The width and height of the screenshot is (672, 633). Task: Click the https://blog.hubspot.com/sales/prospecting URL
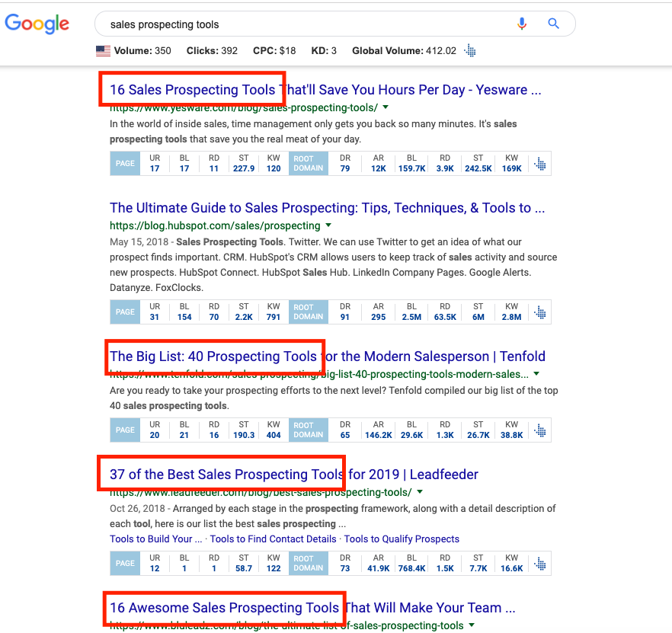pos(215,225)
